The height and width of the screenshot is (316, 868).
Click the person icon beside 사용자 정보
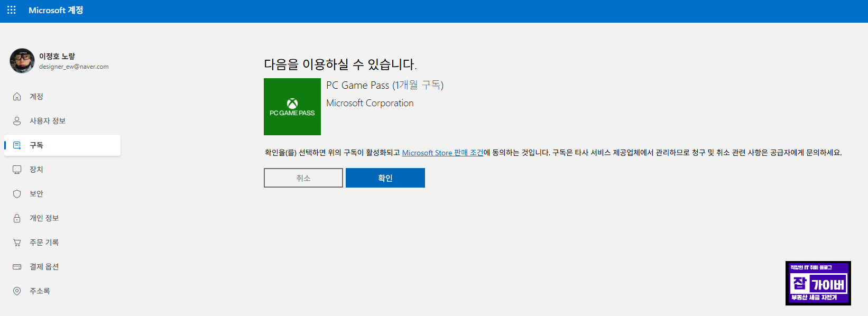17,121
